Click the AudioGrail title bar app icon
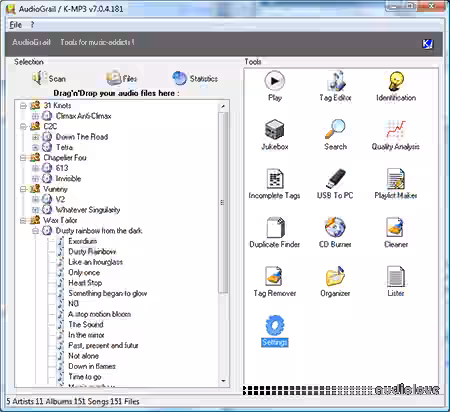This screenshot has height=412, width=450. tap(11, 9)
